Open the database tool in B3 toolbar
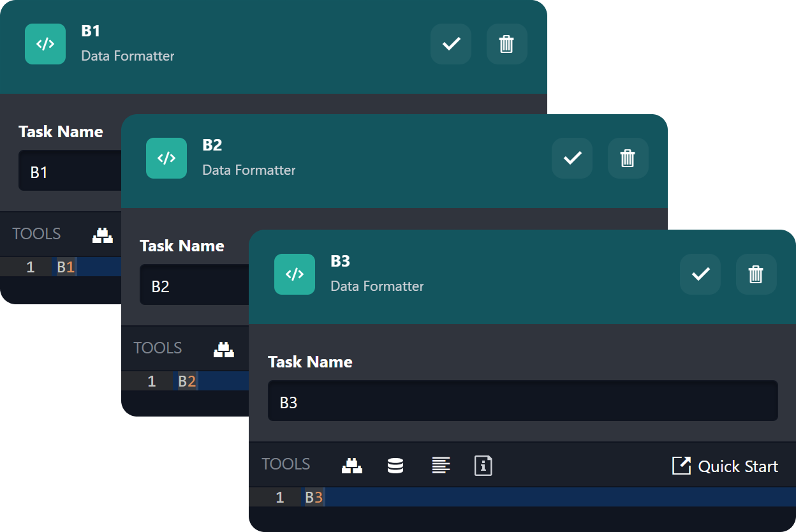The image size is (796, 532). click(x=395, y=466)
